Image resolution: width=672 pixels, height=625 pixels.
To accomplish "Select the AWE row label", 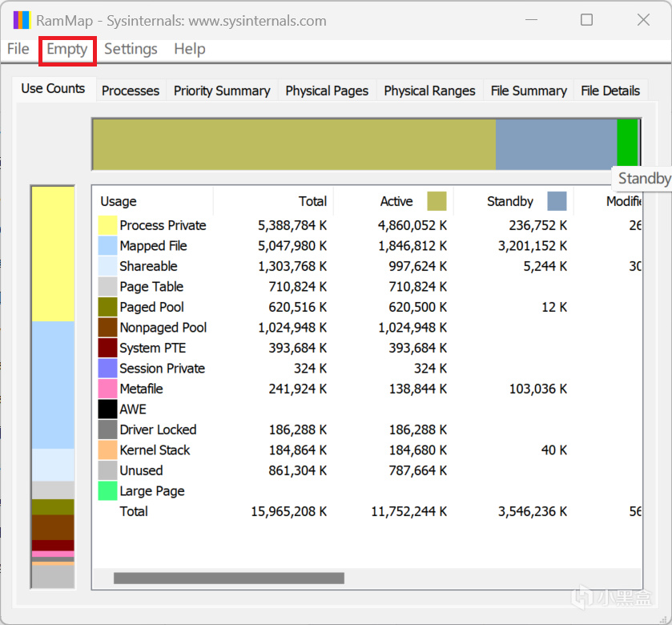I will (133, 409).
